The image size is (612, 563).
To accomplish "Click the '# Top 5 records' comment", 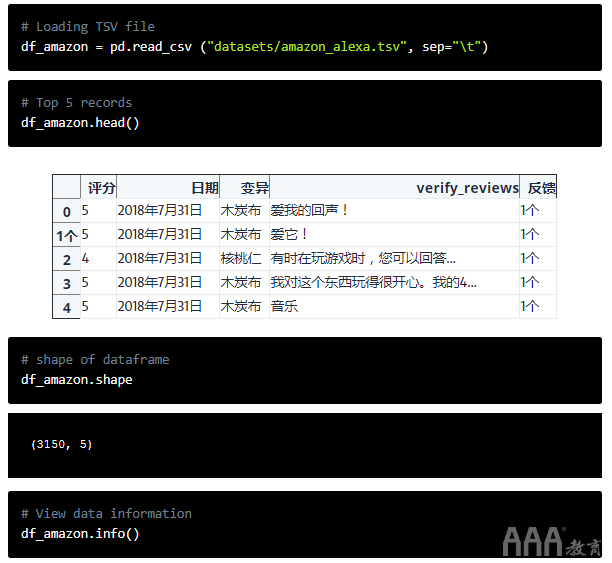I will pyautogui.click(x=76, y=103).
